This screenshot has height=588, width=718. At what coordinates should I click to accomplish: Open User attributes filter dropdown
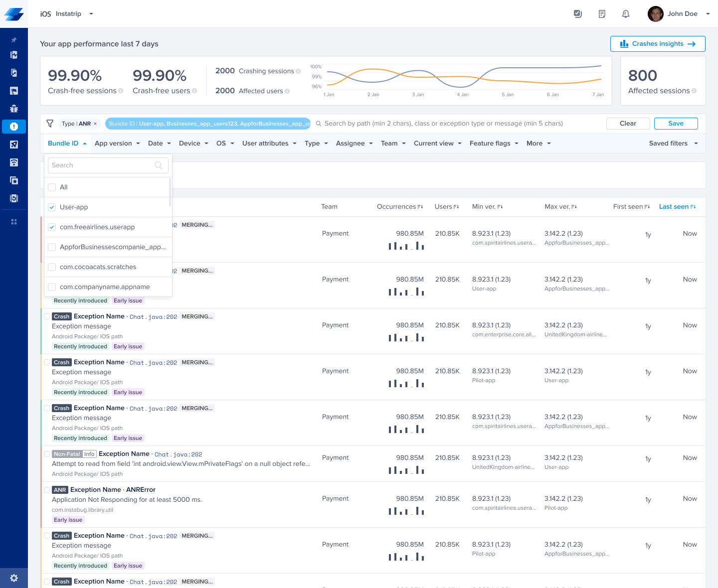point(270,144)
